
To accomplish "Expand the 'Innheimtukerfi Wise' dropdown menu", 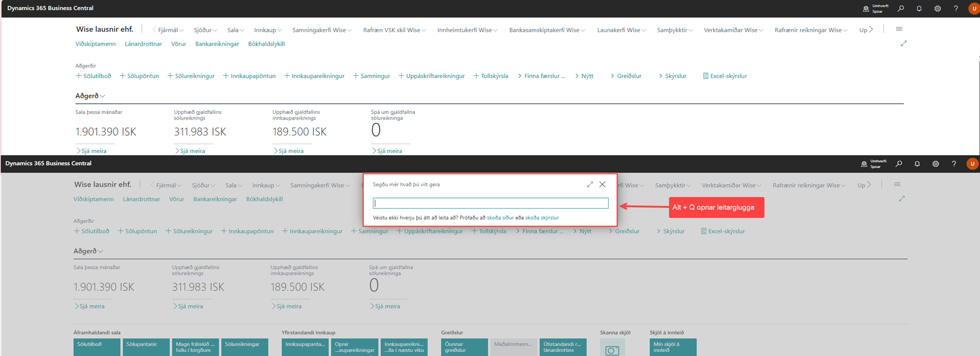I will point(467,30).
